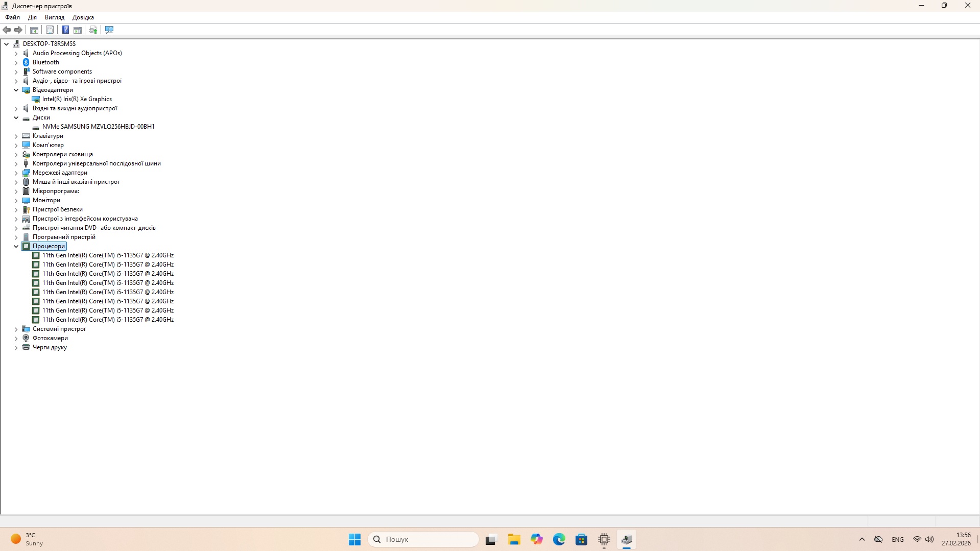980x551 pixels.
Task: Expand the Мережеві адаптери category
Action: pos(16,173)
